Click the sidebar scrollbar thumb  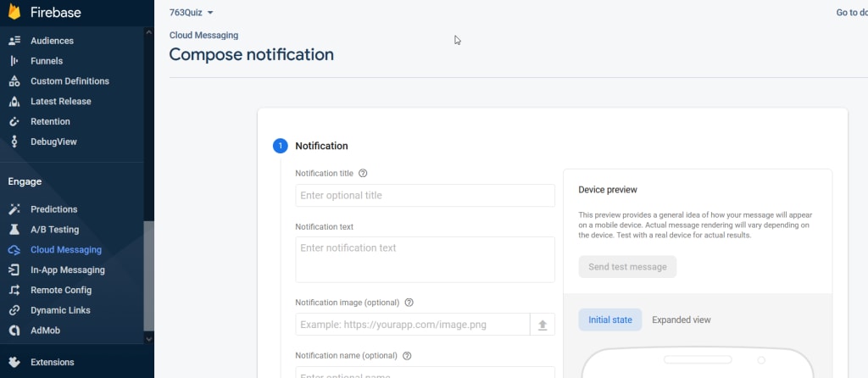click(148, 276)
